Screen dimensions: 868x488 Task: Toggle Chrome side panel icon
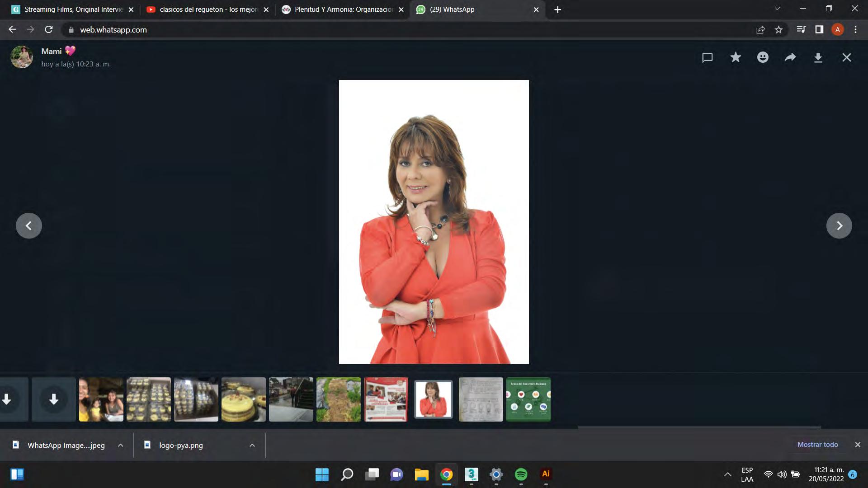[819, 30]
